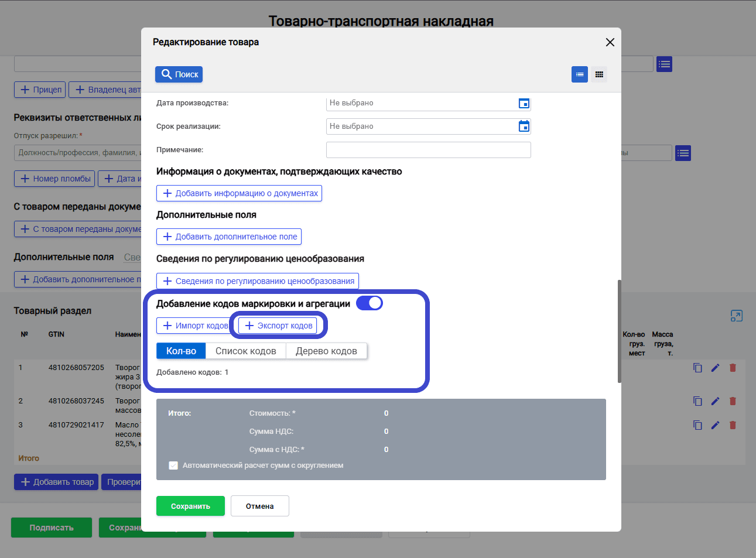Click the Экспорт кодов button
The width and height of the screenshot is (756, 558).
pos(278,326)
